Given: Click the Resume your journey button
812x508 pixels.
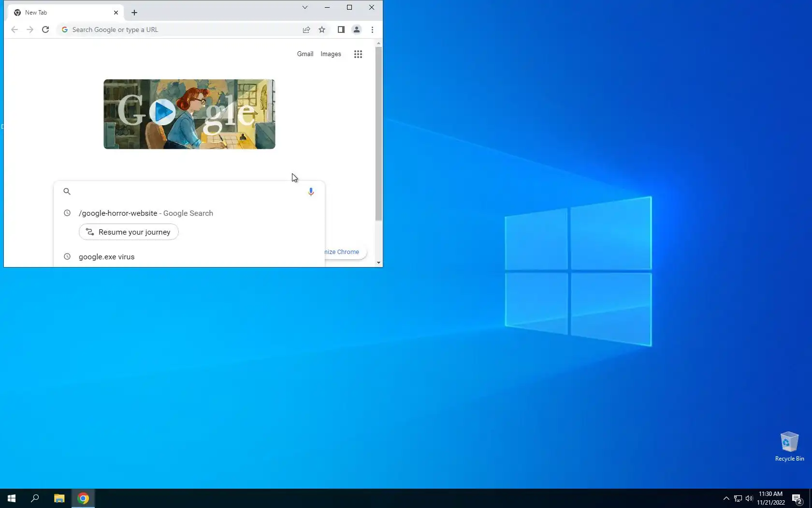Looking at the screenshot, I should (129, 232).
